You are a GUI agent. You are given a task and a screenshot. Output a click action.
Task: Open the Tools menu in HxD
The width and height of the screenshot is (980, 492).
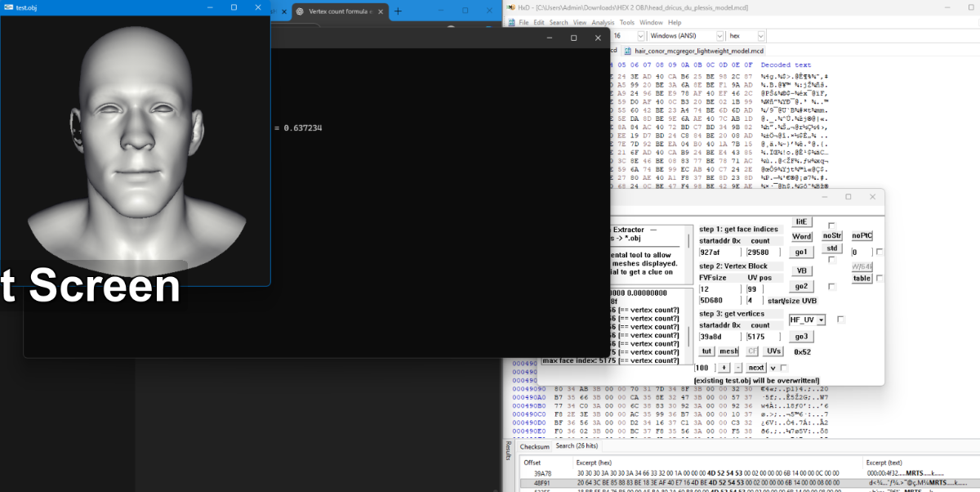(626, 22)
